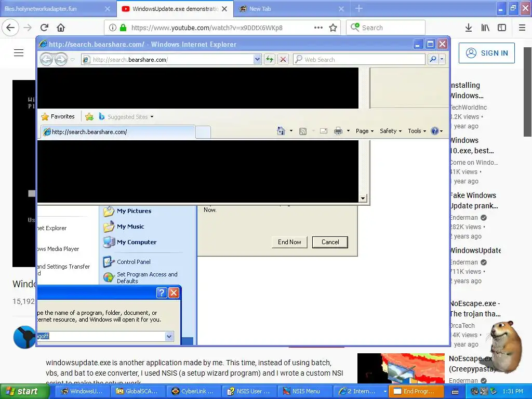Screen dimensions: 532x399
Task: Click the Internet Explorer forward button
Action: point(61,59)
